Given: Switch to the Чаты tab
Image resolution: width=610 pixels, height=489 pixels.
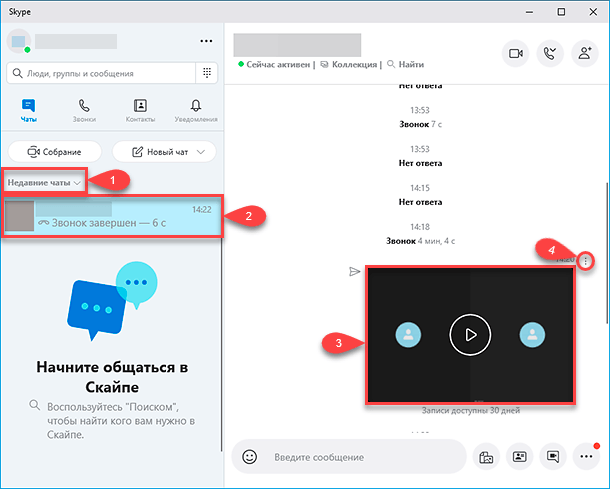Looking at the screenshot, I should (29, 110).
